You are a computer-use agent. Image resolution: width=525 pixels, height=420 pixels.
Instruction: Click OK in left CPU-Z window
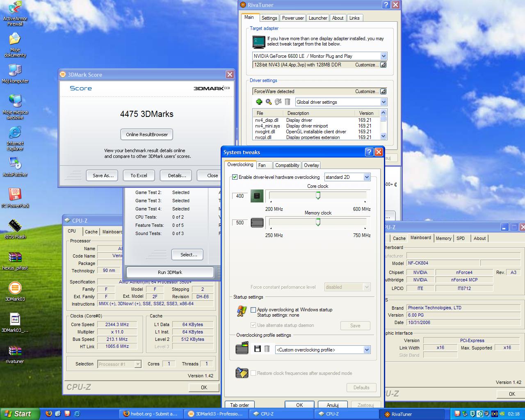pyautogui.click(x=204, y=387)
